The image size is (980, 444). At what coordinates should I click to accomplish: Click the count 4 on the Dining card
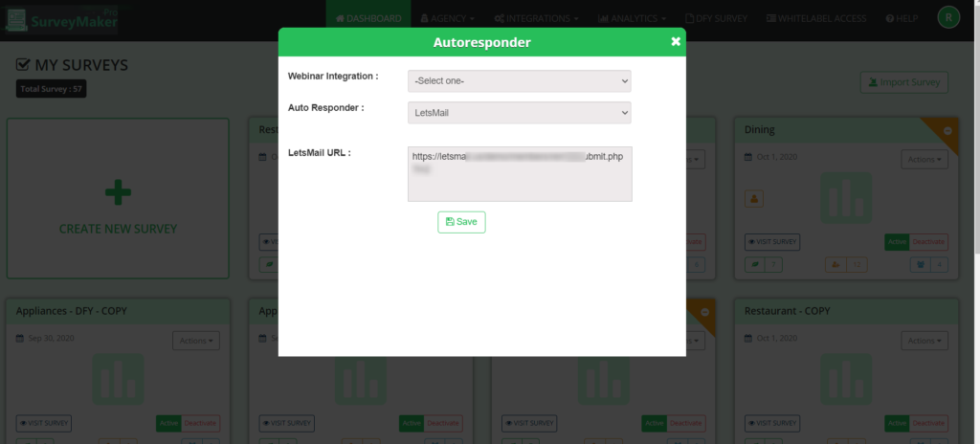pos(940,264)
